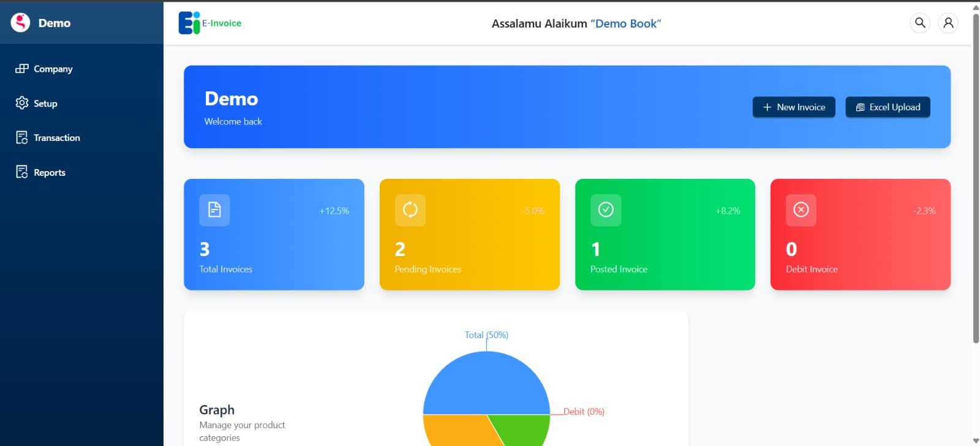Open the Posted Invoice card
The height and width of the screenshot is (446, 980).
(665, 235)
